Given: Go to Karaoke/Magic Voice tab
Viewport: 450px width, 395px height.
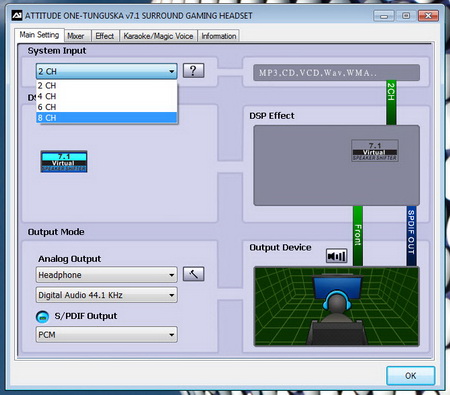Looking at the screenshot, I should click(158, 36).
